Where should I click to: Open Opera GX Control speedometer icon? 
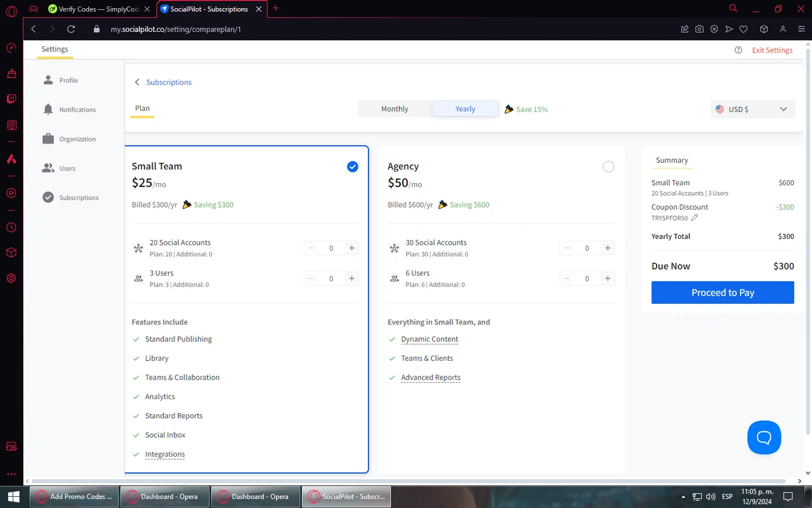[11, 48]
